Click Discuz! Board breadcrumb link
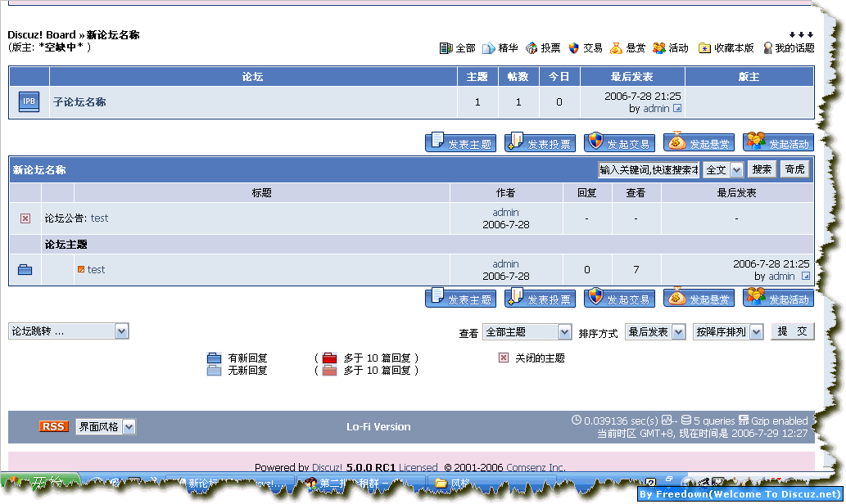The image size is (846, 504). [x=42, y=35]
